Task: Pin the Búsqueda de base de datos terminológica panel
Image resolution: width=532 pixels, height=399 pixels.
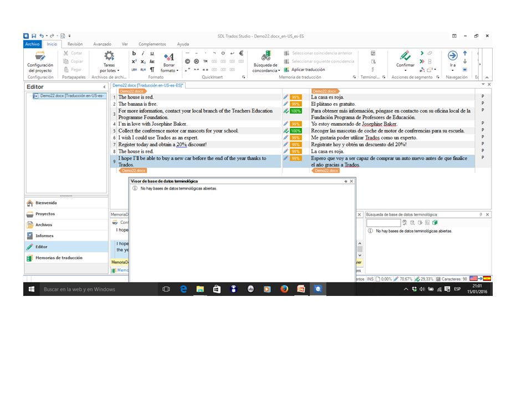Action: (x=481, y=214)
